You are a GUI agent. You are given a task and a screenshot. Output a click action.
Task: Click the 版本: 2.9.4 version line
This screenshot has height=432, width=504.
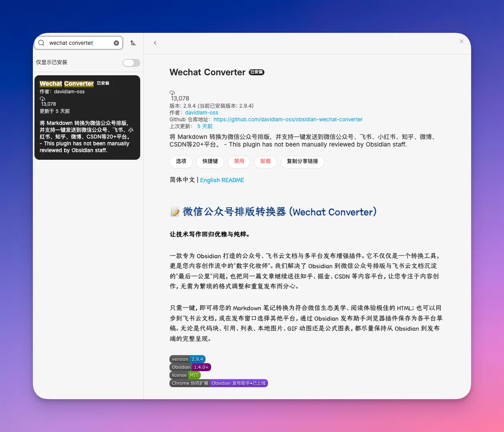pyautogui.click(x=212, y=106)
